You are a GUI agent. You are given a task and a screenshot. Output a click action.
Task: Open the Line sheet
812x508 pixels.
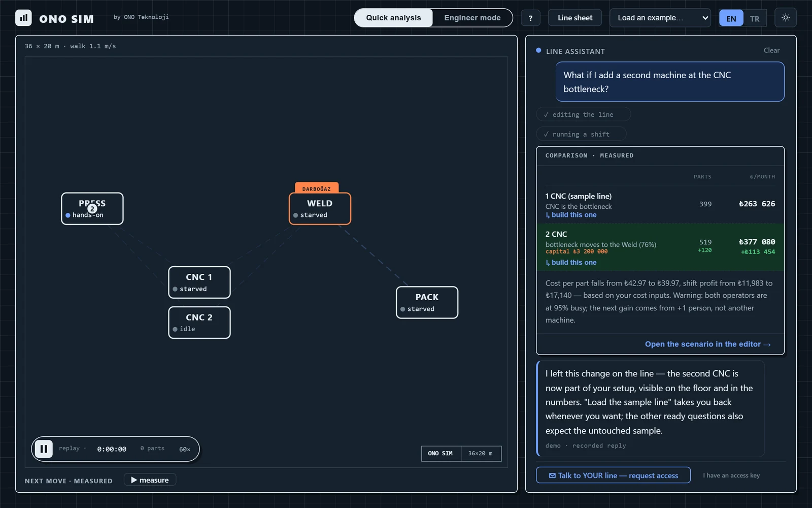(574, 18)
